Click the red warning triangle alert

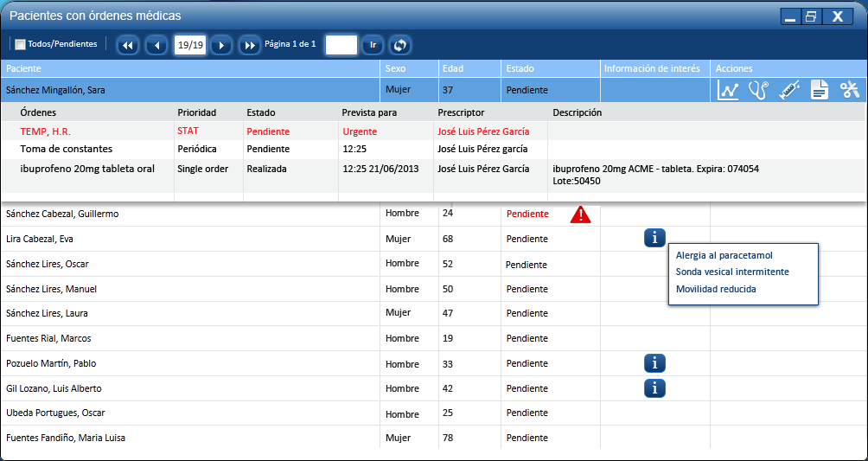pyautogui.click(x=581, y=214)
